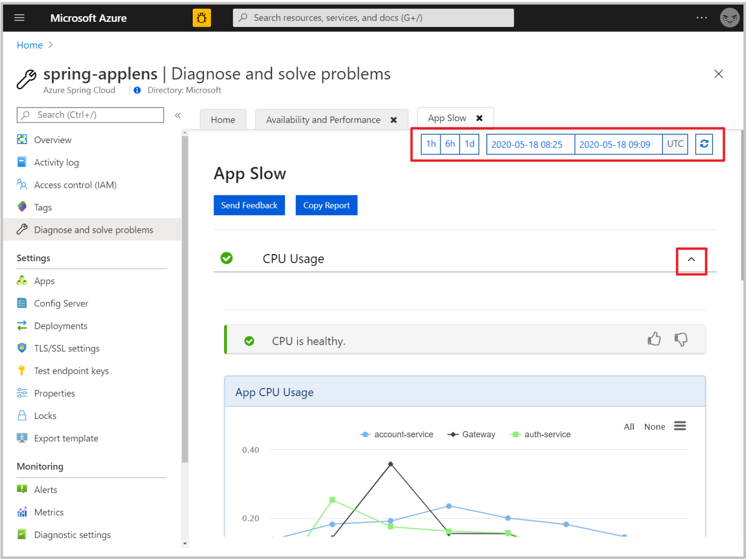Image resolution: width=747 pixels, height=560 pixels.
Task: Click the Test endpoint keys icon
Action: [x=22, y=370]
